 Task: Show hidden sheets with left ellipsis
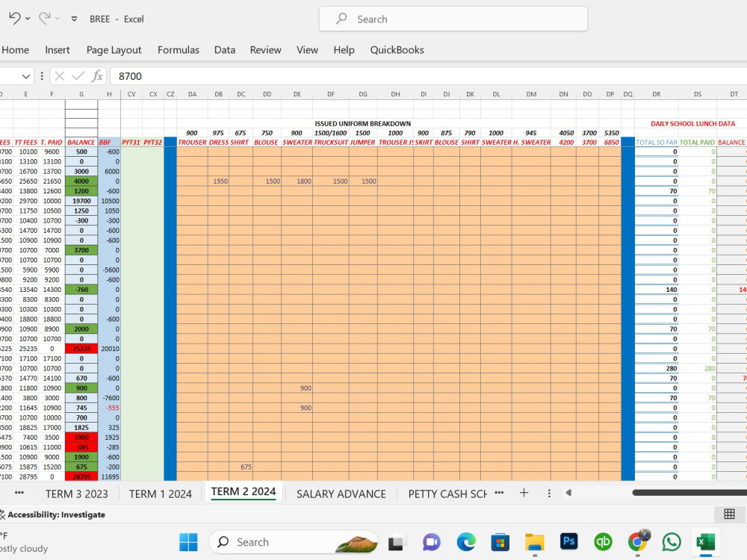pyautogui.click(x=19, y=493)
